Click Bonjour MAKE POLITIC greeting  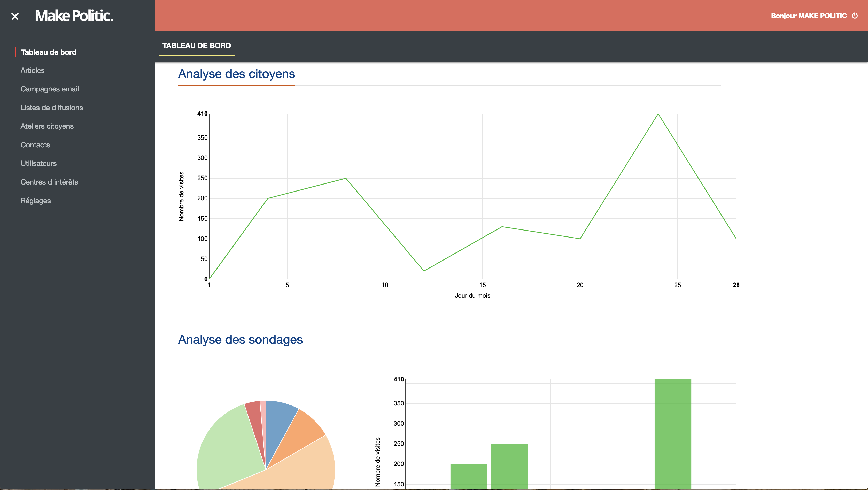(808, 16)
